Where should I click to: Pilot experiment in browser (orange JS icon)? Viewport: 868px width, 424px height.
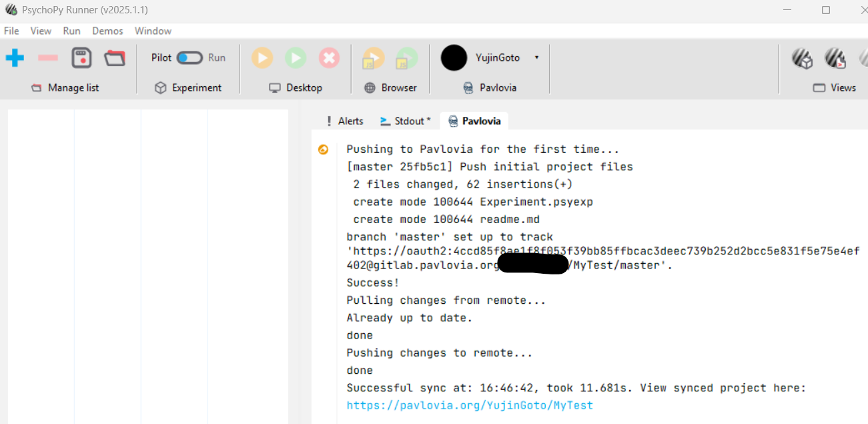[x=373, y=59]
